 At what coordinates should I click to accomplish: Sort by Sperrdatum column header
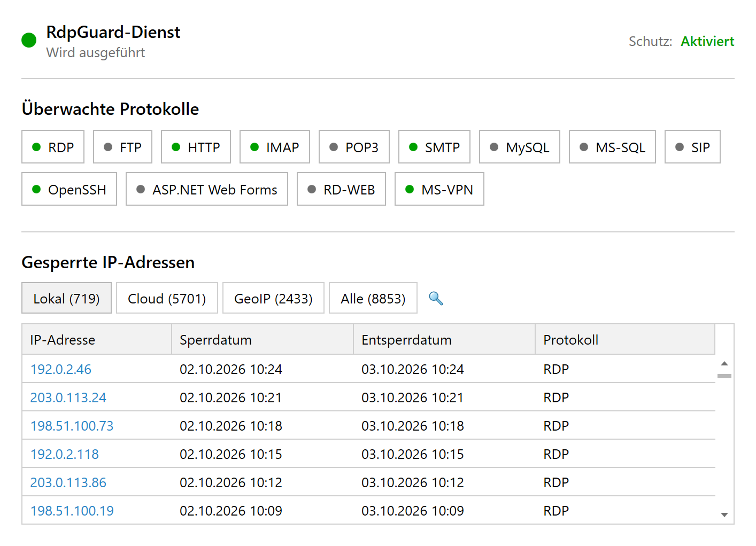pos(263,339)
